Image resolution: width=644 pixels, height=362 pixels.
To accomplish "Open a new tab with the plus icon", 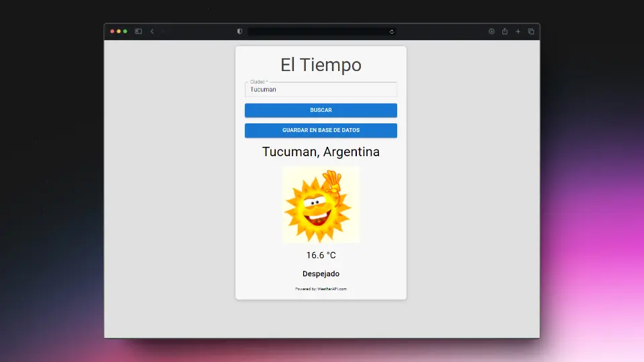I will [x=518, y=32].
